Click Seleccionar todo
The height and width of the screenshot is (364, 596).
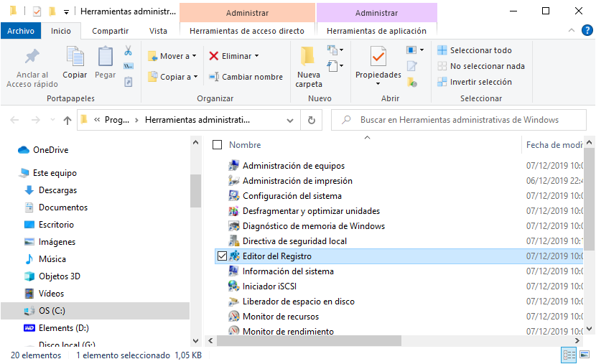tap(475, 50)
